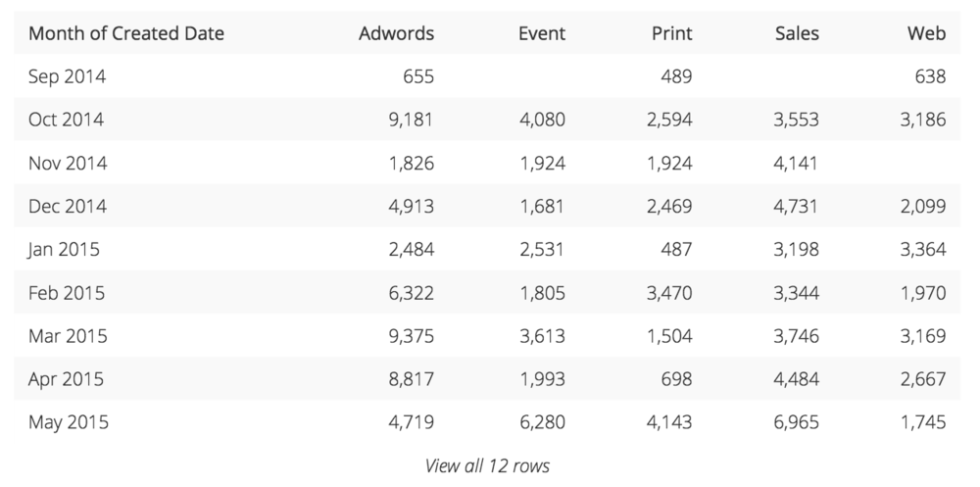This screenshot has height=487, width=980.
Task: Click the Feb 2015 row label
Action: tap(67, 293)
